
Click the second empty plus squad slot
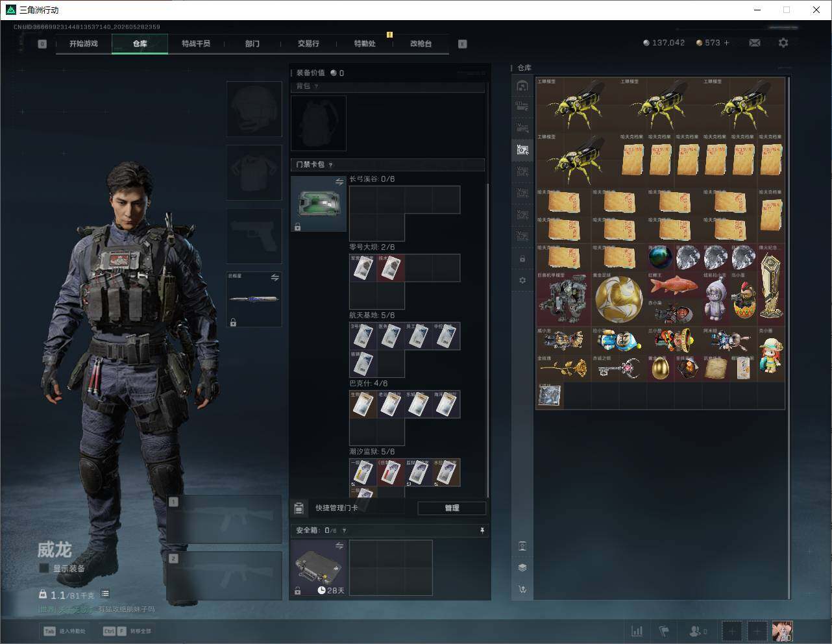coord(757,631)
